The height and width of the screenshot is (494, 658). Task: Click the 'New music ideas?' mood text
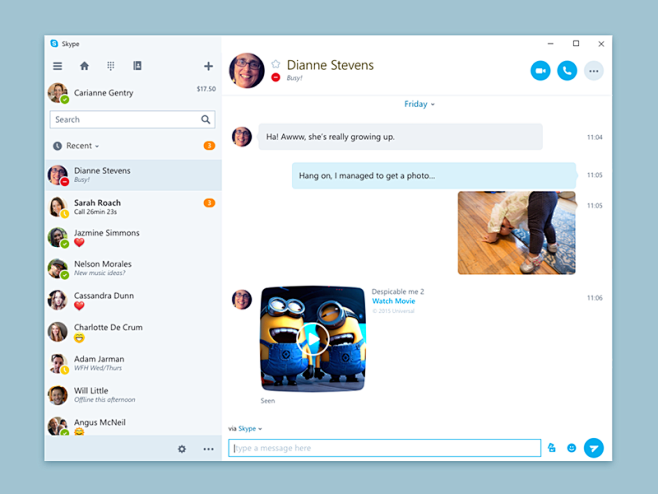pyautogui.click(x=100, y=273)
